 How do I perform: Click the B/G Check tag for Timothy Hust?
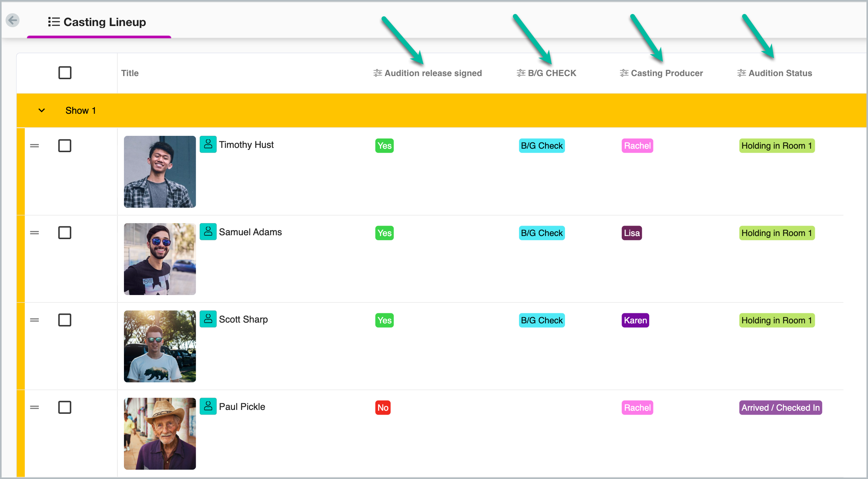tap(542, 146)
